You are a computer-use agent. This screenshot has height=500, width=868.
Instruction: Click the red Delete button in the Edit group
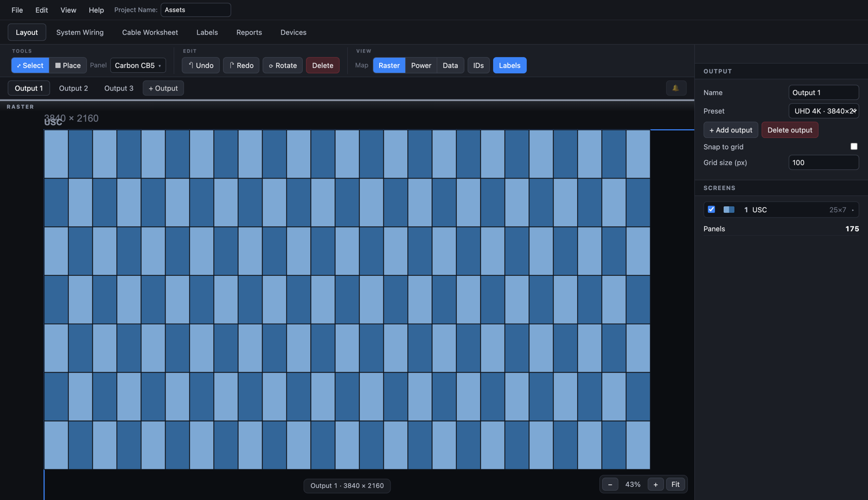tap(323, 65)
